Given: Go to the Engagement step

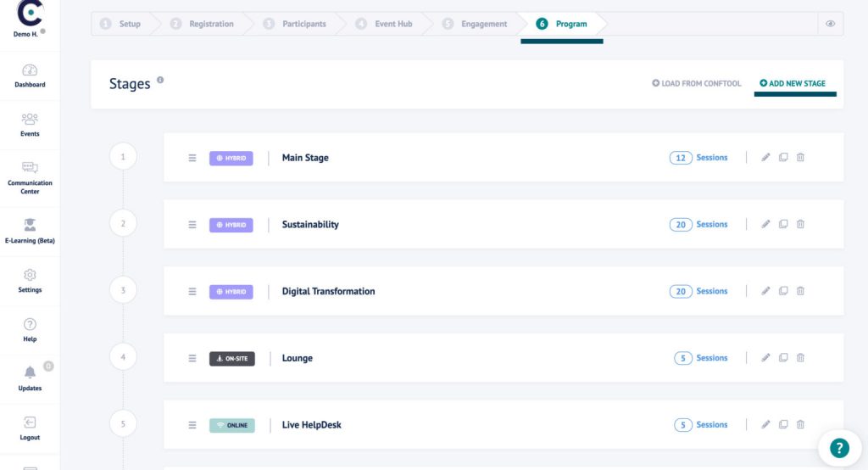Looking at the screenshot, I should [x=475, y=24].
